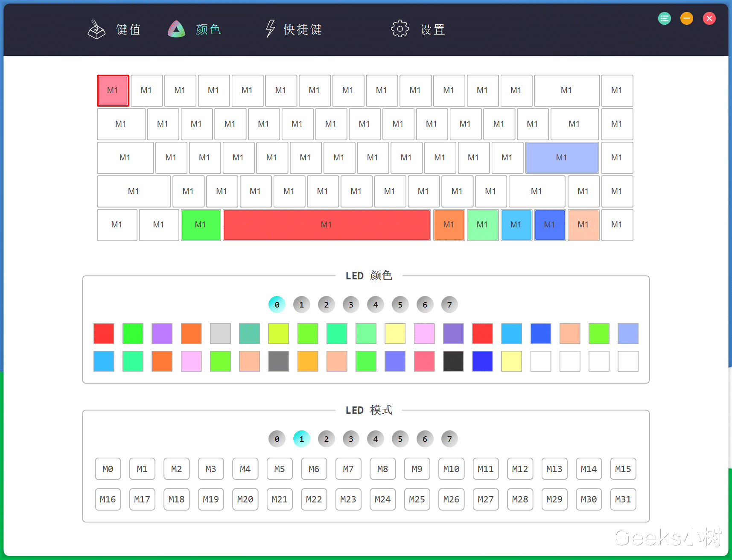The height and width of the screenshot is (560, 732).
Task: Activate layer 1 in LED 模式 section
Action: (301, 438)
